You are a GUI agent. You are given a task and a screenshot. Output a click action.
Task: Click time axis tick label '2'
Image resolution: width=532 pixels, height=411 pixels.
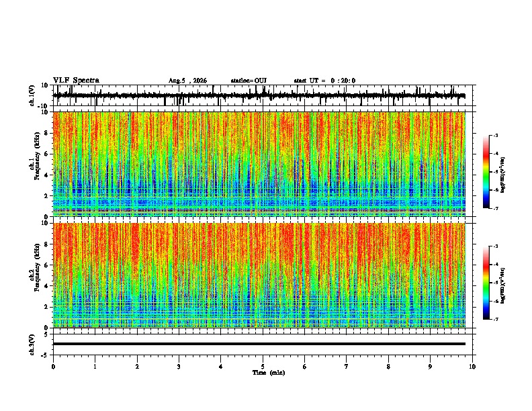pos(137,367)
